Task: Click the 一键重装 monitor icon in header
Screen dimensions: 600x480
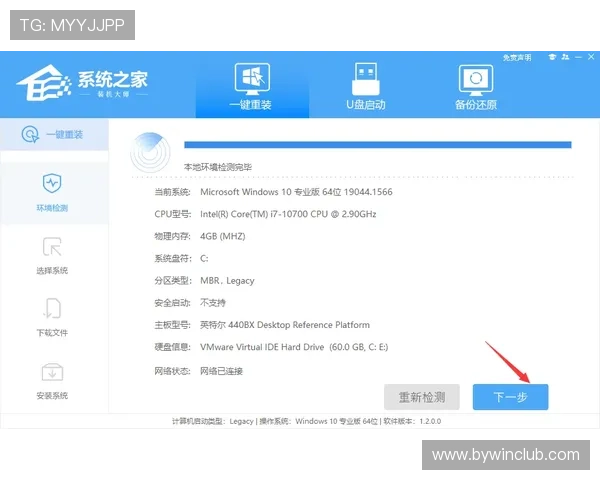Action: coord(252,79)
